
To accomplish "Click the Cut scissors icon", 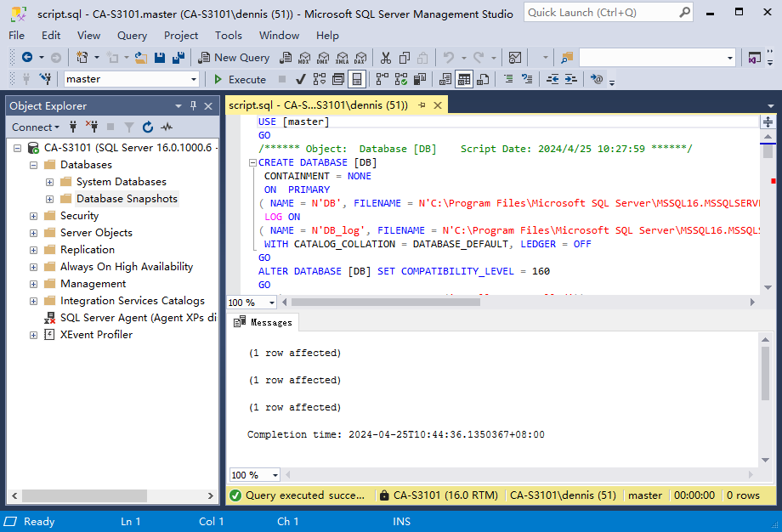I will [385, 58].
